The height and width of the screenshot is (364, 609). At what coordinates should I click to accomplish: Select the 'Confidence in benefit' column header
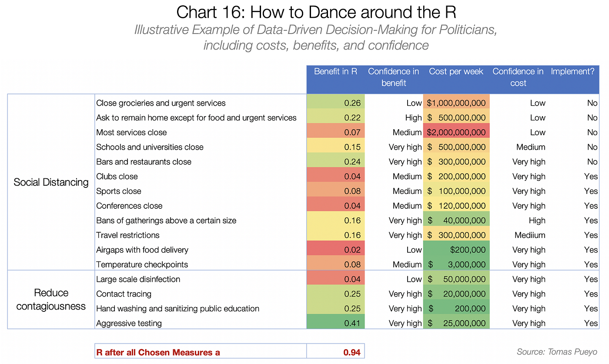394,77
